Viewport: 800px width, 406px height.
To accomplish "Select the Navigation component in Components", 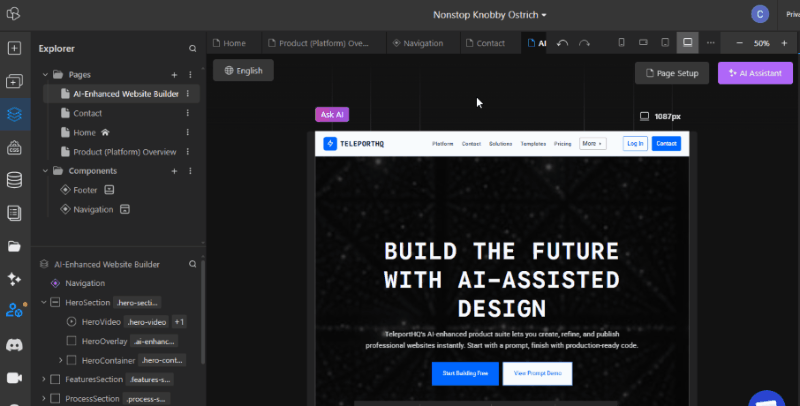I will 93,210.
